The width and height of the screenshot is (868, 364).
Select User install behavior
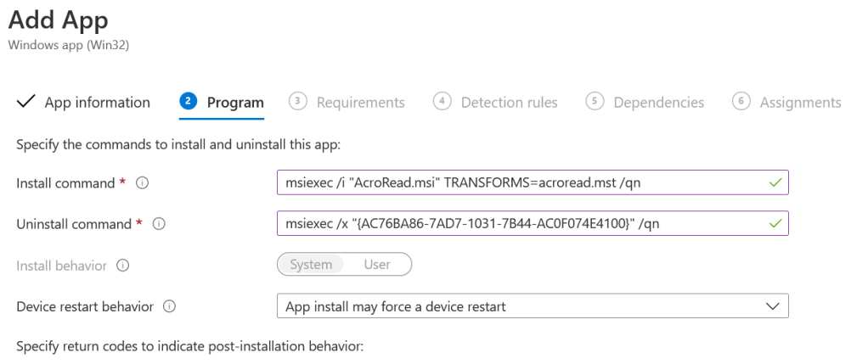point(377,265)
